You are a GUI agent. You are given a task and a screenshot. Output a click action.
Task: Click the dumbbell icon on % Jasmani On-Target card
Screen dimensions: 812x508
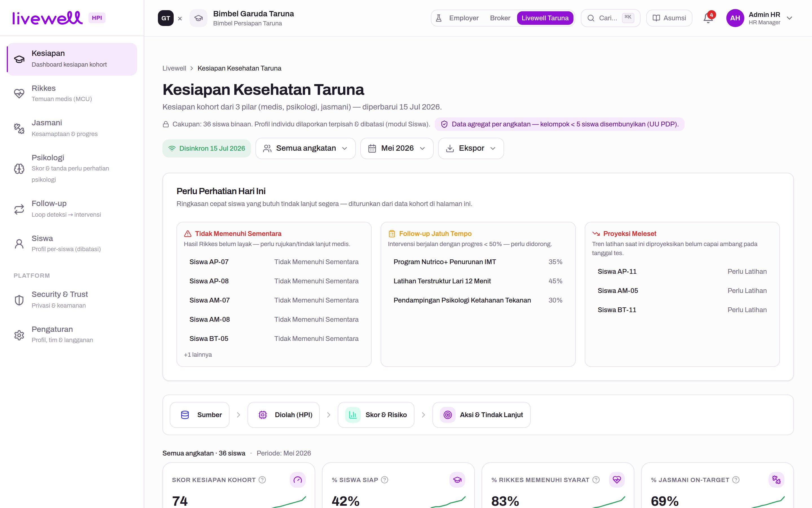[776, 480]
